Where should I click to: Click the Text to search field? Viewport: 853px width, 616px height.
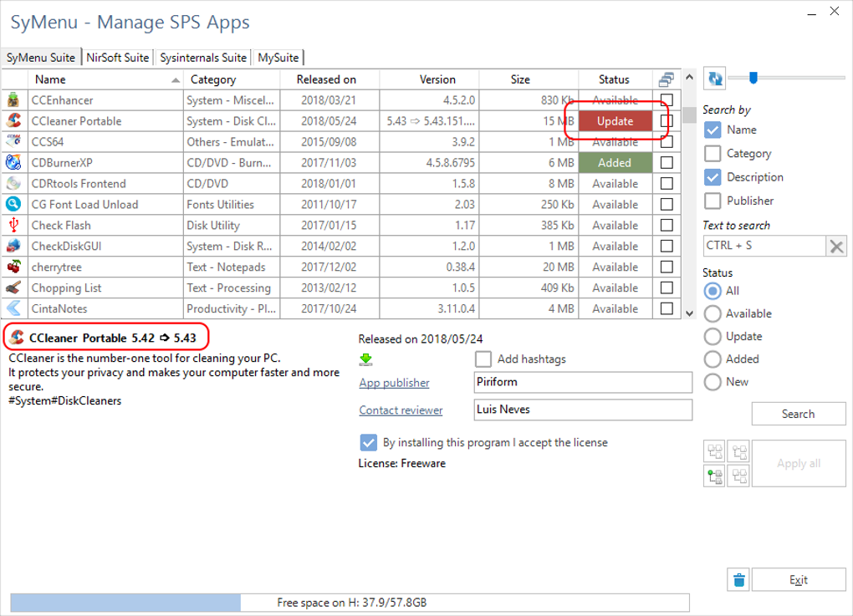pos(764,247)
